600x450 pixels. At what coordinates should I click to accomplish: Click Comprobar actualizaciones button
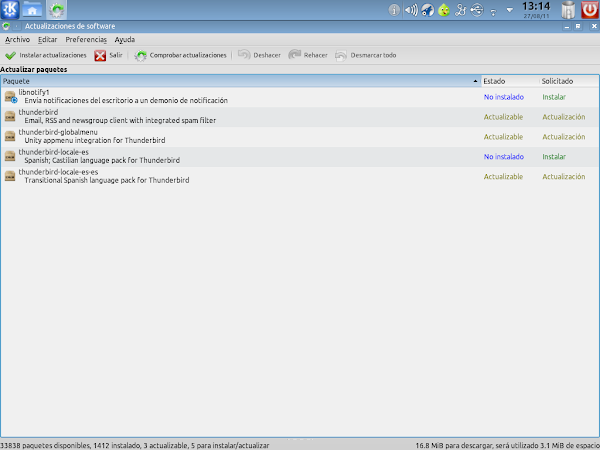(x=180, y=55)
